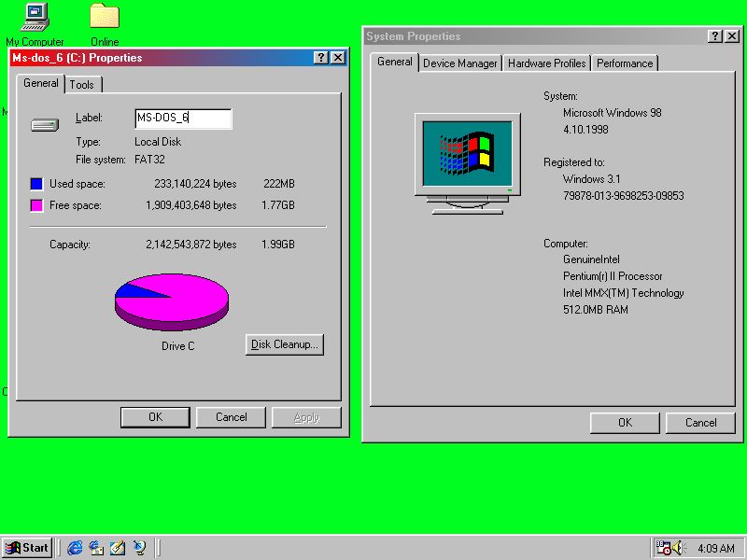
Task: Click the 222MB used size text
Action: coord(279,184)
